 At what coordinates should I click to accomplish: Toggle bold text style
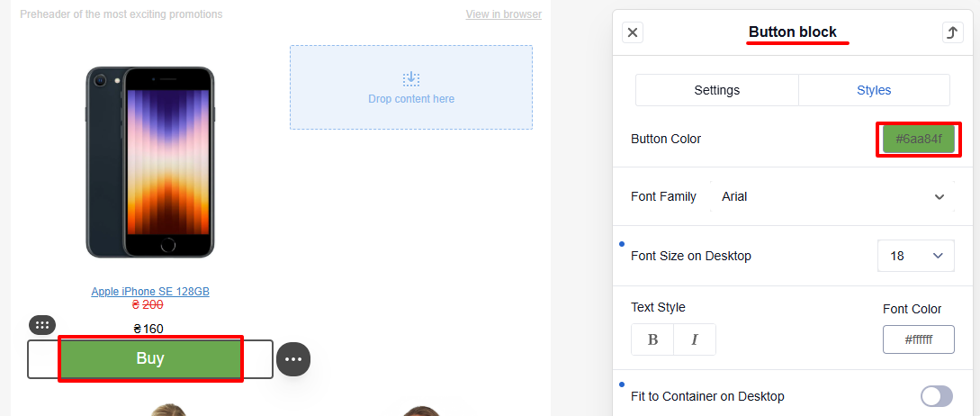652,339
